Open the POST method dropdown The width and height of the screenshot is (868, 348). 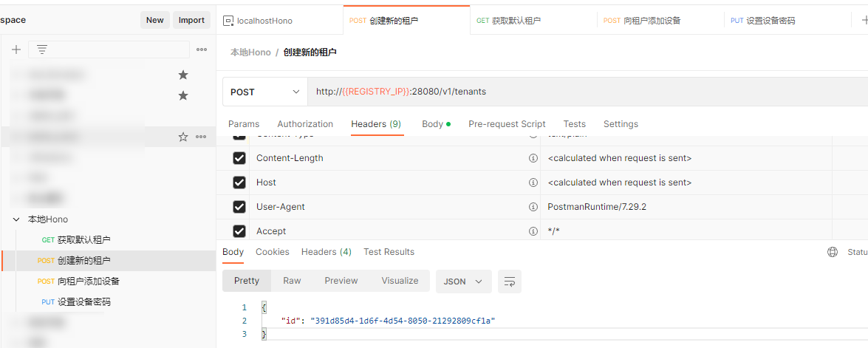265,92
